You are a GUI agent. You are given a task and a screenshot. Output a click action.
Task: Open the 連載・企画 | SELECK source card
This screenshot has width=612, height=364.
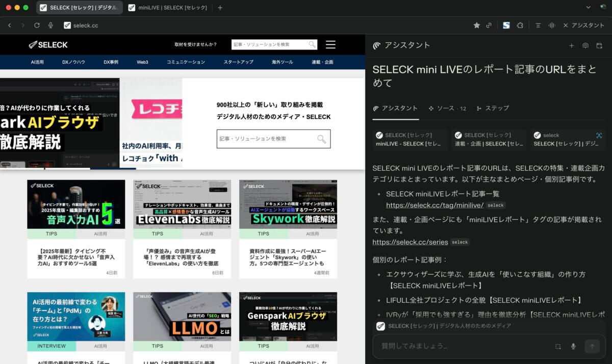pos(490,140)
